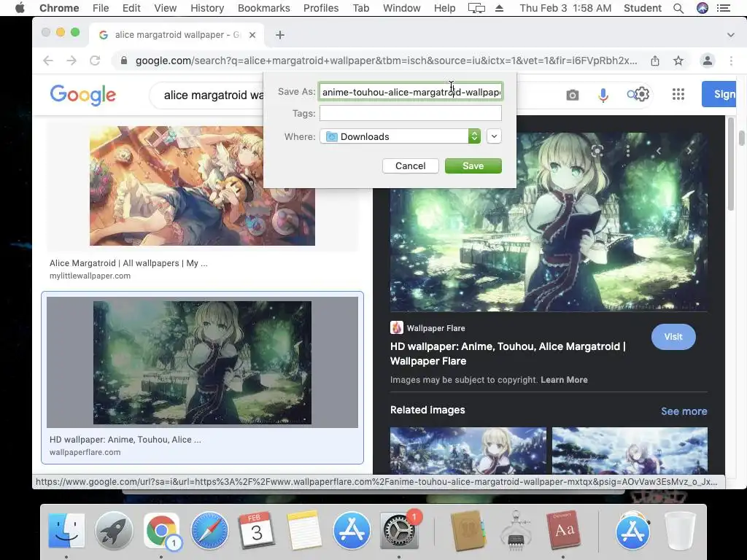Click See more related images
Viewport: 747px width, 560px height.
tap(684, 411)
